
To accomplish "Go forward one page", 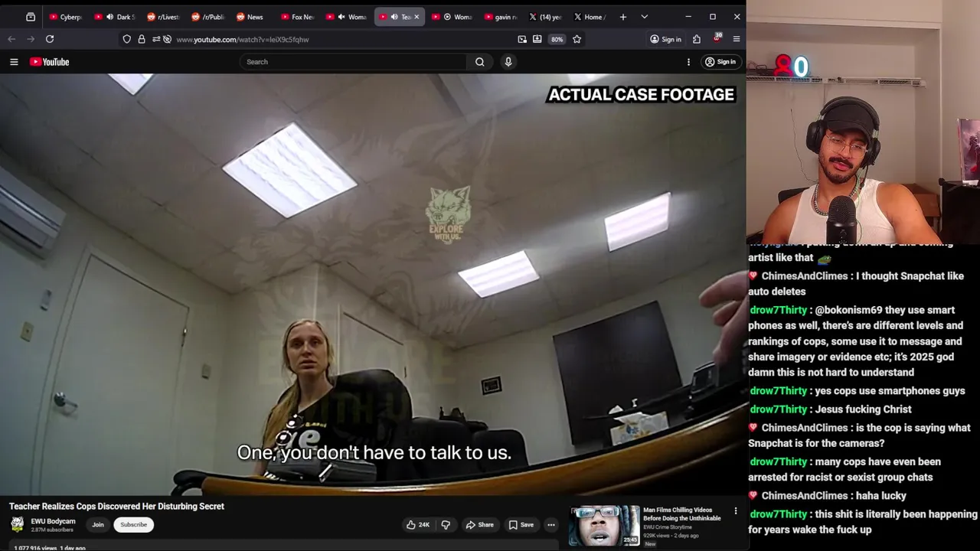I will pos(31,39).
